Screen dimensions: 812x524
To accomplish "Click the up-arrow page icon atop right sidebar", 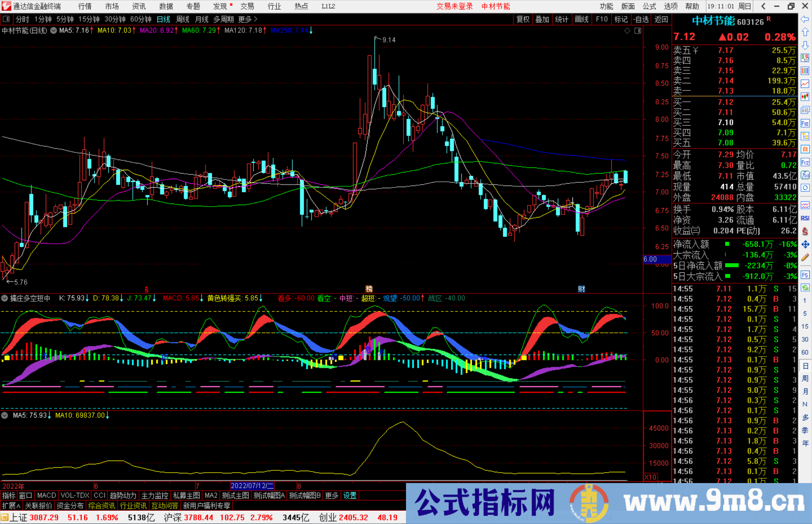I will point(805,33).
